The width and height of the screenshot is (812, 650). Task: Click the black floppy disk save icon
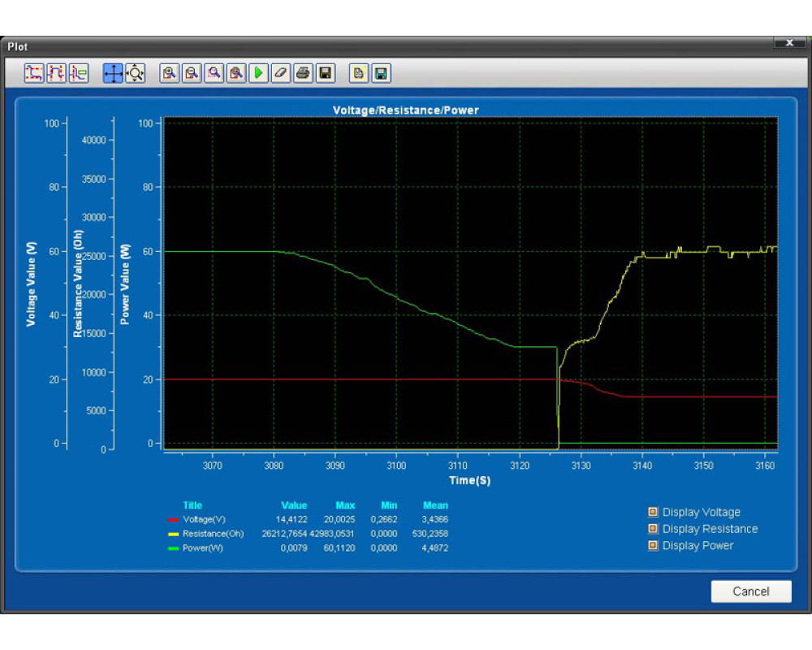pos(325,73)
